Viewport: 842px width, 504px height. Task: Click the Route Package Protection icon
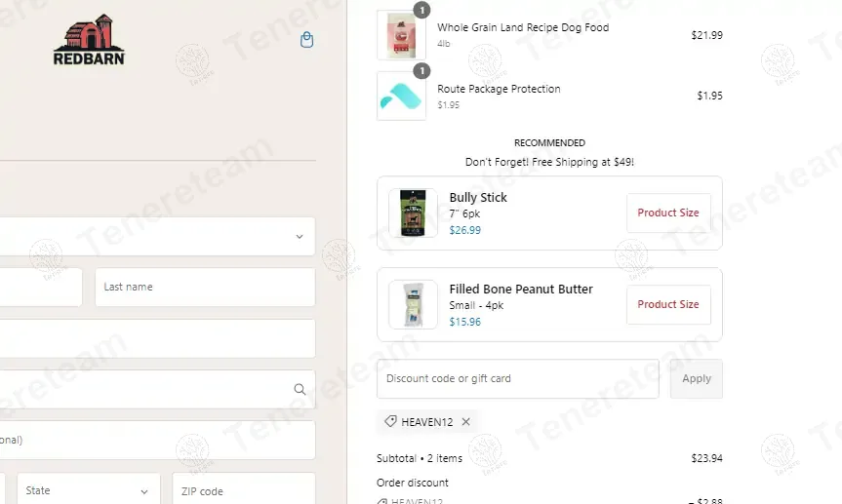pos(401,97)
